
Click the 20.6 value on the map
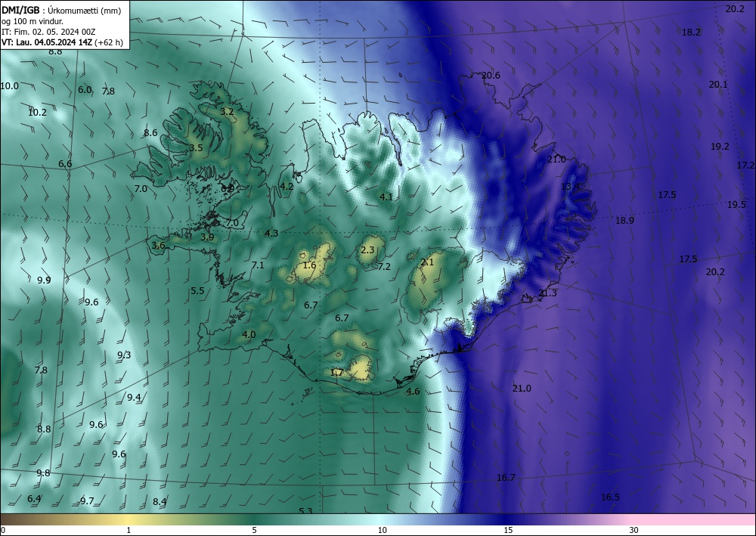tap(491, 75)
